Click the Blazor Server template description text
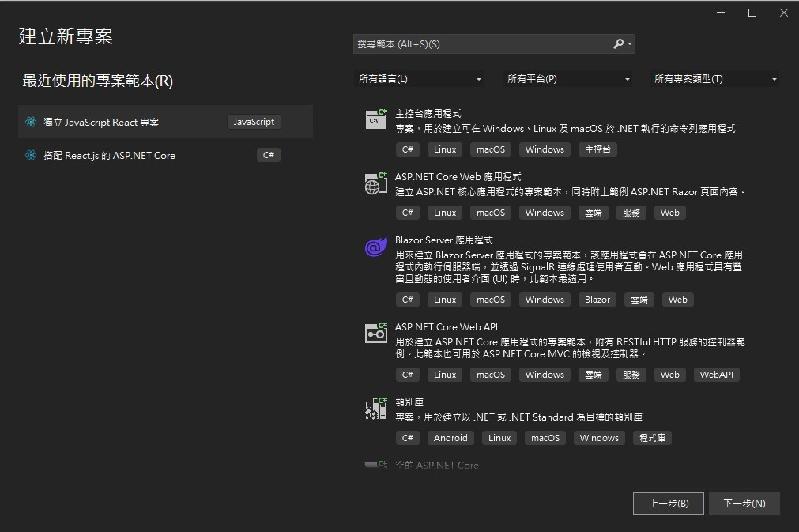This screenshot has width=799, height=532. click(569, 267)
